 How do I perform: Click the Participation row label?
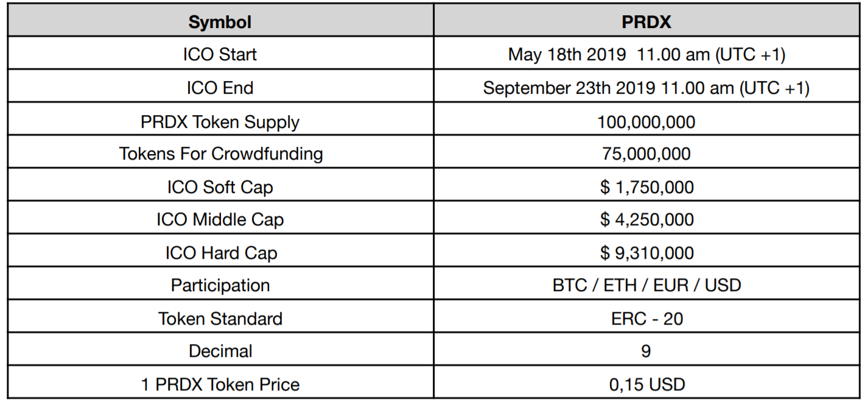pos(220,286)
